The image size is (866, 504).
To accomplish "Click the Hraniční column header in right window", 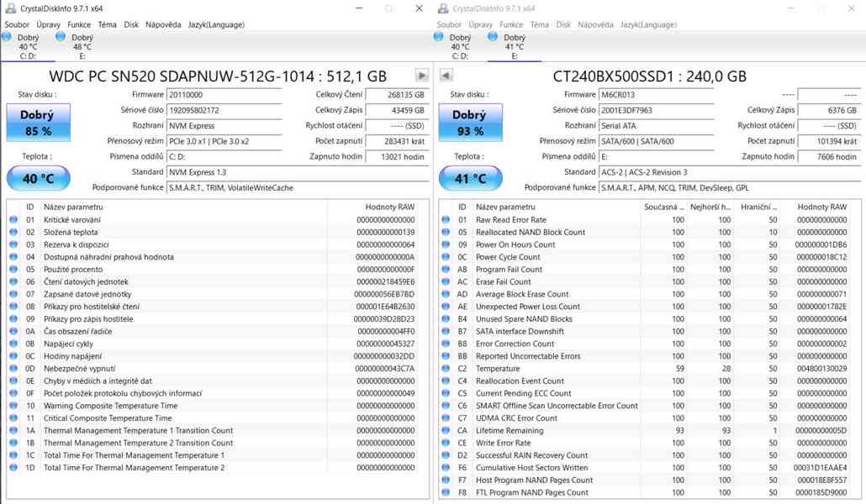I will pyautogui.click(x=758, y=207).
